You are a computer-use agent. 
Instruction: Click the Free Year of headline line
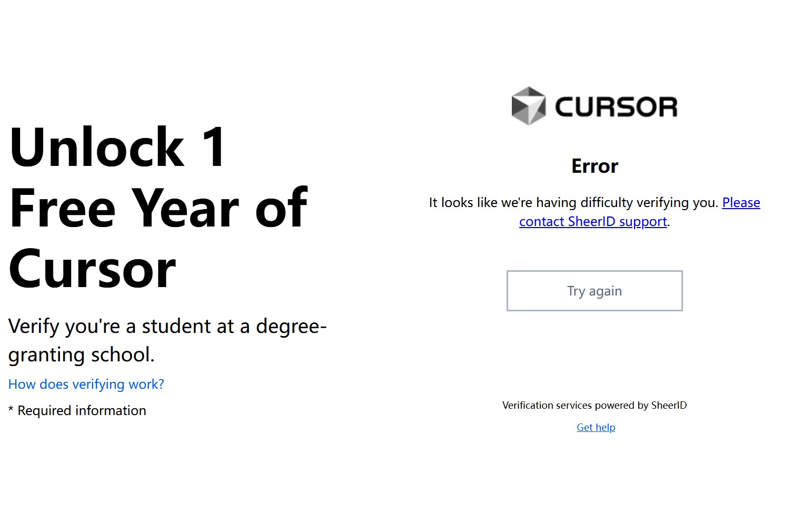[x=158, y=209]
